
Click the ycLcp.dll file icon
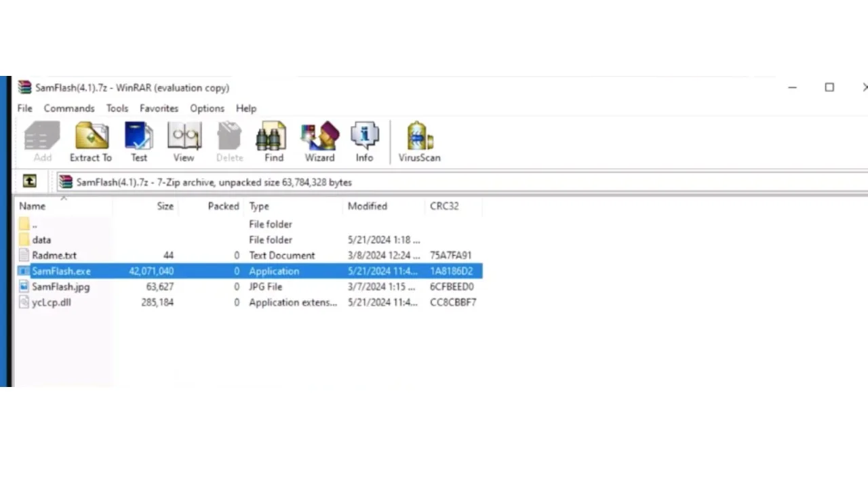24,302
